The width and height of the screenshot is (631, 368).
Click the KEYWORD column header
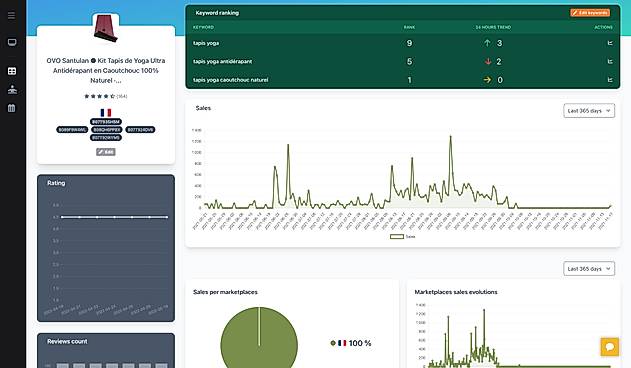point(203,27)
